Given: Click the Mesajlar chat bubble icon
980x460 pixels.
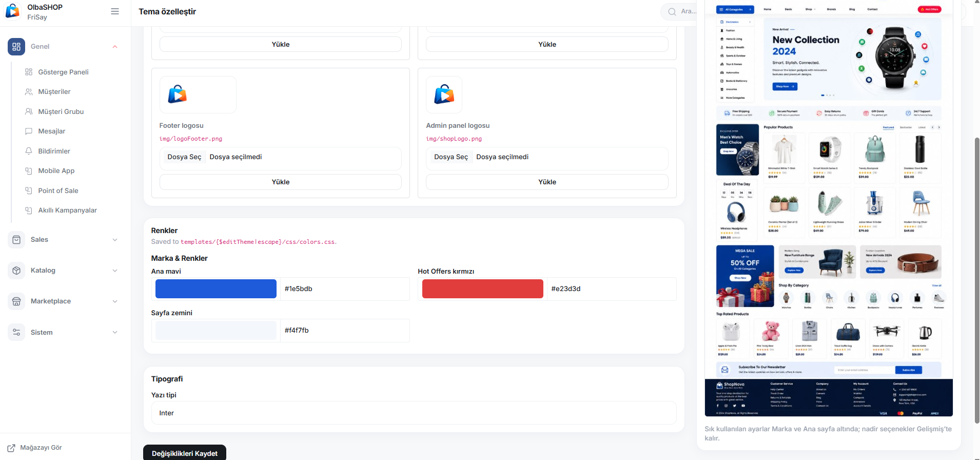Looking at the screenshot, I should click(x=29, y=131).
